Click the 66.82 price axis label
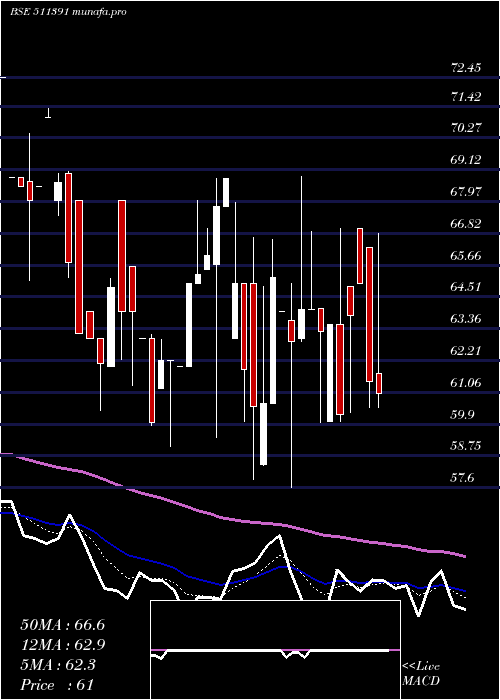The width and height of the screenshot is (500, 700). (466, 223)
